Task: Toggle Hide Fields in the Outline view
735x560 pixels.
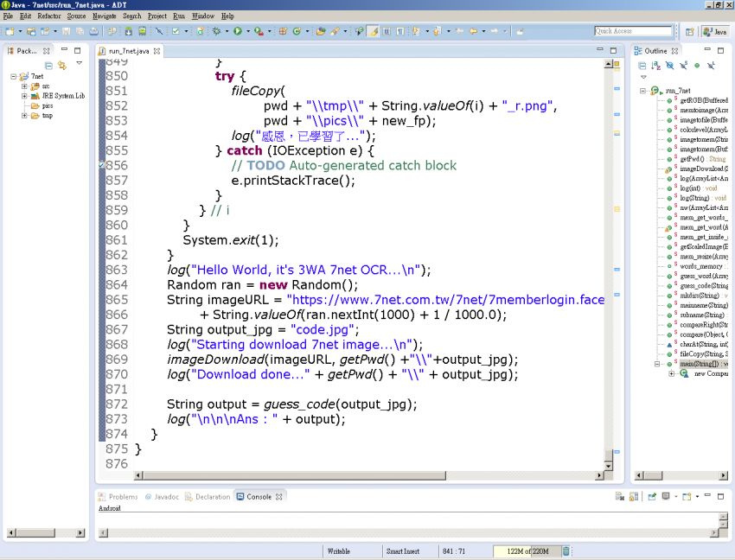Action: coord(670,65)
